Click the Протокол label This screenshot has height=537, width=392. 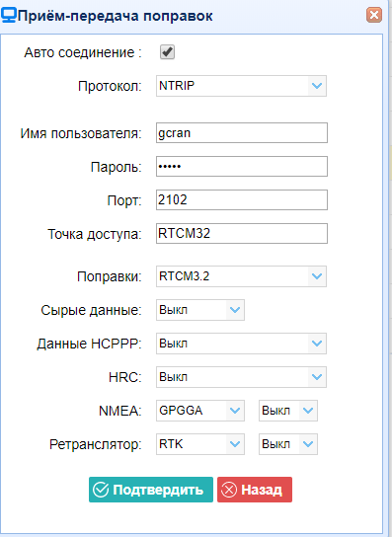tap(110, 86)
